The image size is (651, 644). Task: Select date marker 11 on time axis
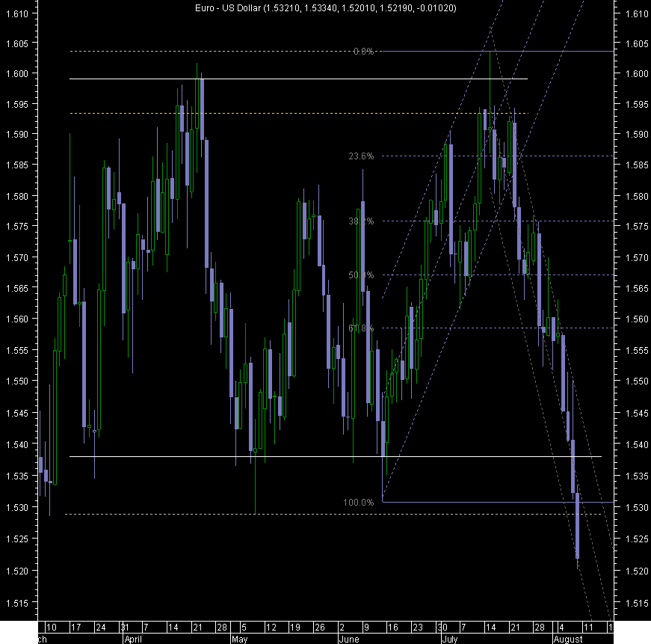click(x=588, y=628)
